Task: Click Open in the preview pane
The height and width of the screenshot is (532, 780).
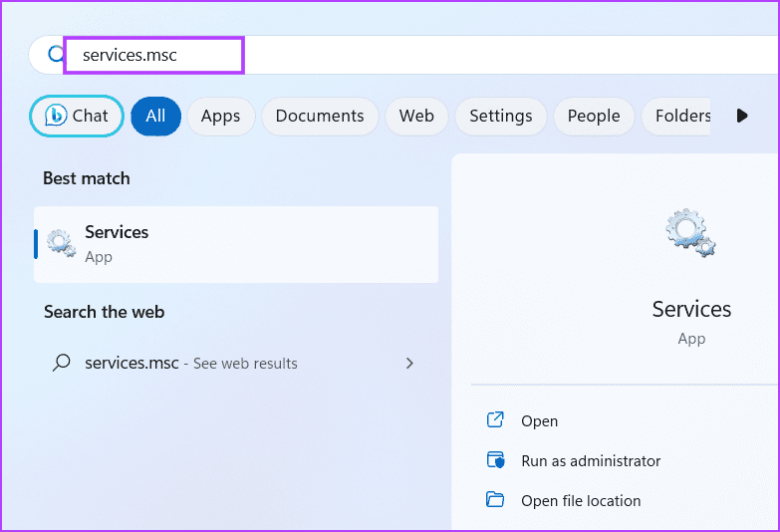Action: (x=539, y=421)
